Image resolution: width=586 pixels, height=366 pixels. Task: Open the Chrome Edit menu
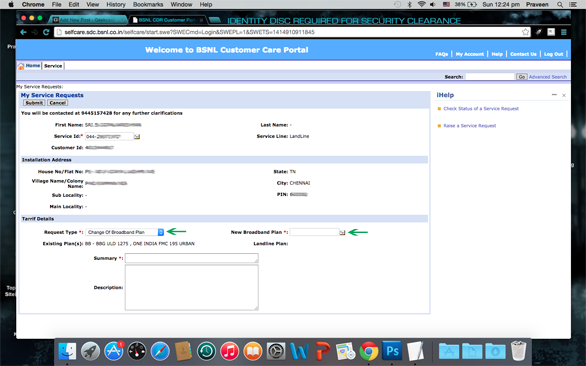[74, 4]
